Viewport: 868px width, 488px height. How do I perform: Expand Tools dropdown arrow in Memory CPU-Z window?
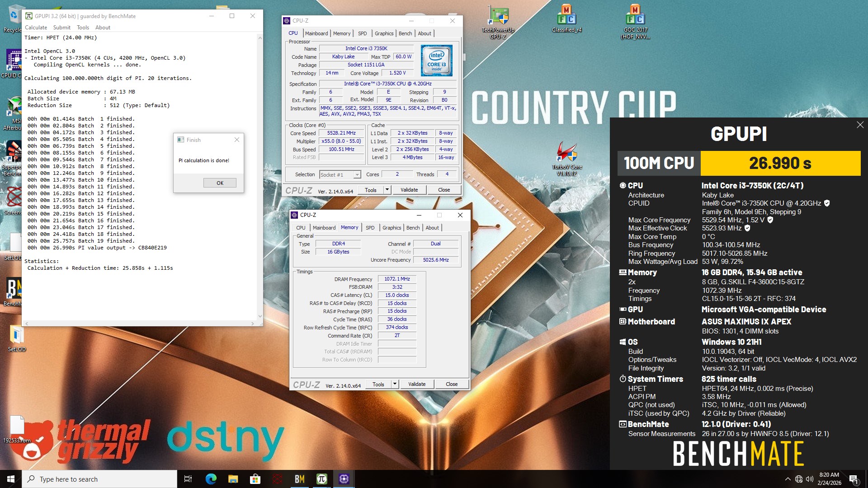[x=395, y=384]
